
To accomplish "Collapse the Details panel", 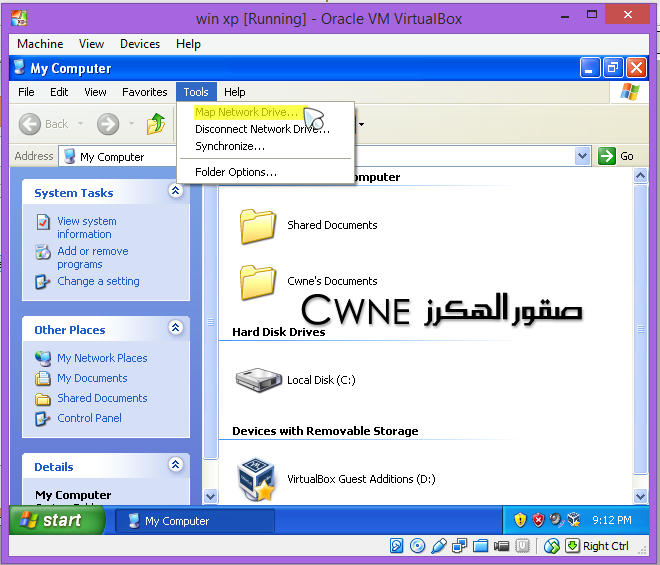I will 176,465.
